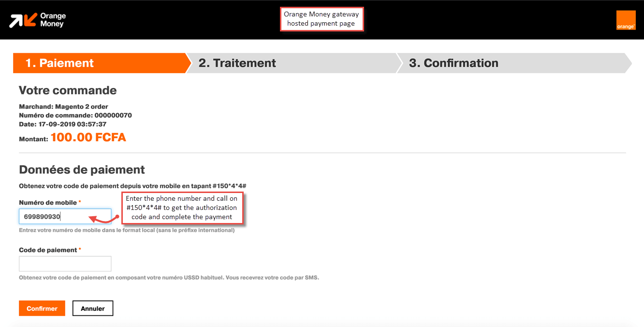Click the empty Code de paiement field
This screenshot has width=644, height=327.
[65, 263]
